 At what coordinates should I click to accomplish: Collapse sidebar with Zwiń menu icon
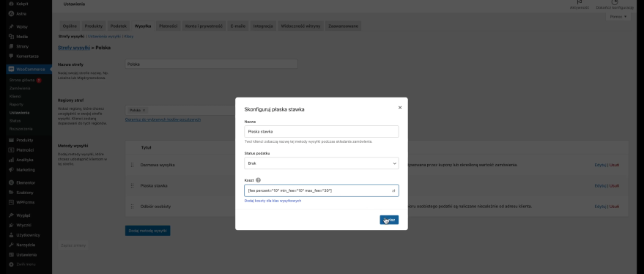coord(12,264)
